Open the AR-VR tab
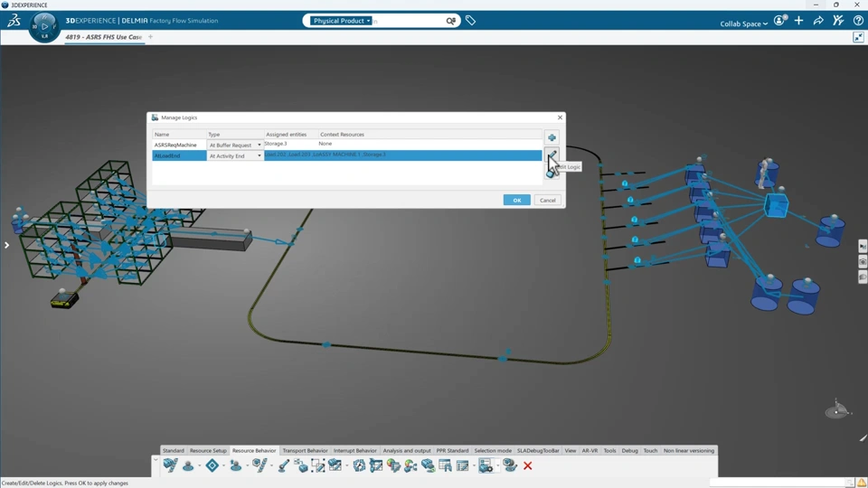This screenshot has height=488, width=868. pyautogui.click(x=590, y=451)
